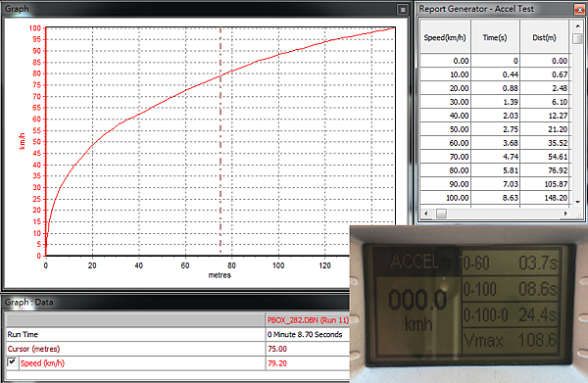This screenshot has width=588, height=383.
Task: Select the PBOX_282.DBN (Run 11) column header
Action: tap(308, 320)
